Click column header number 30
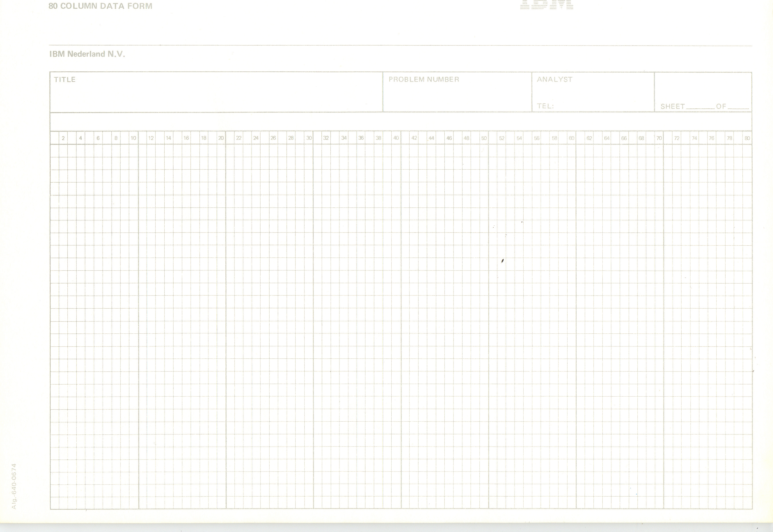 coord(309,138)
